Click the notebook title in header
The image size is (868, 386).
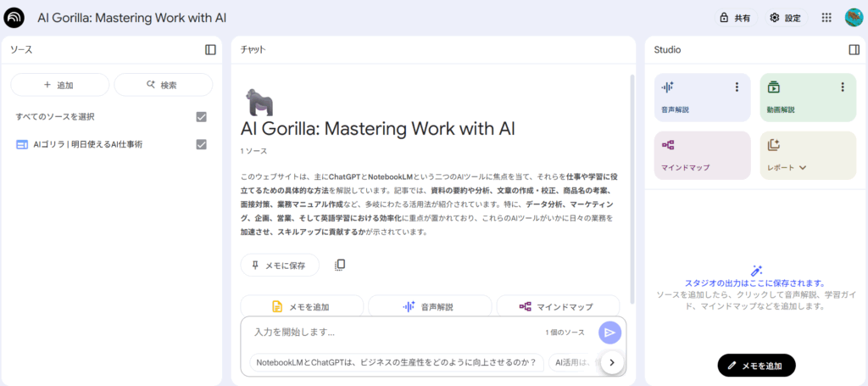point(131,18)
